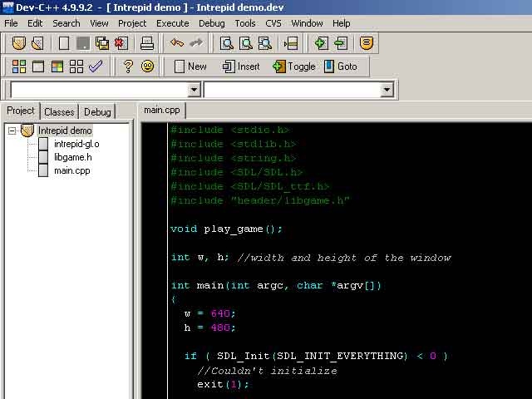Click the Undo arrow icon
Screen dimensions: 532x399
(176, 42)
